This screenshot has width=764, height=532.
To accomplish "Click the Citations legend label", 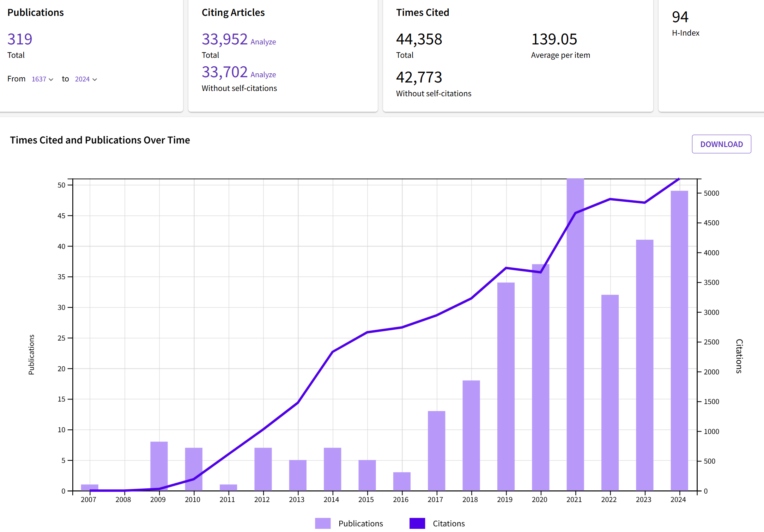I will click(x=449, y=524).
